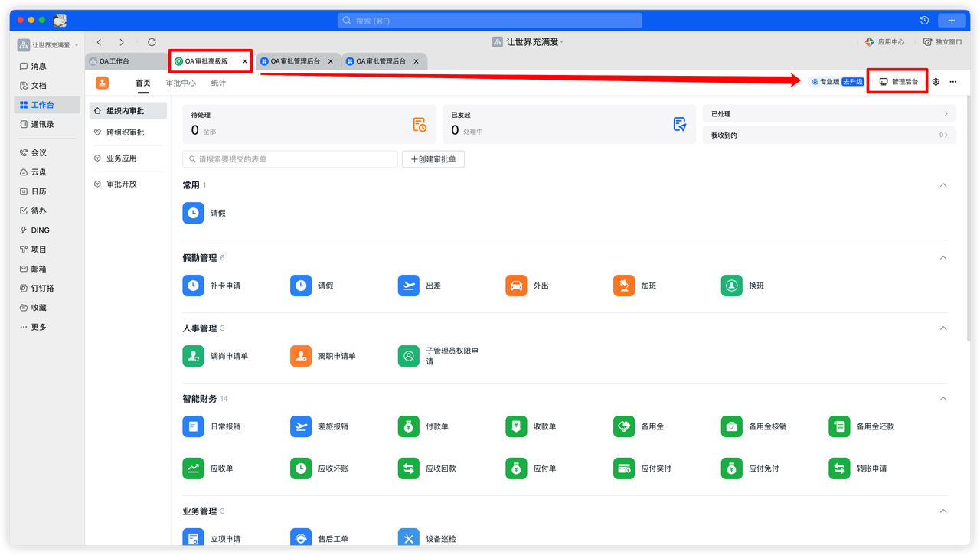
Task: Click the plus button in the title bar
Action: coord(952,21)
